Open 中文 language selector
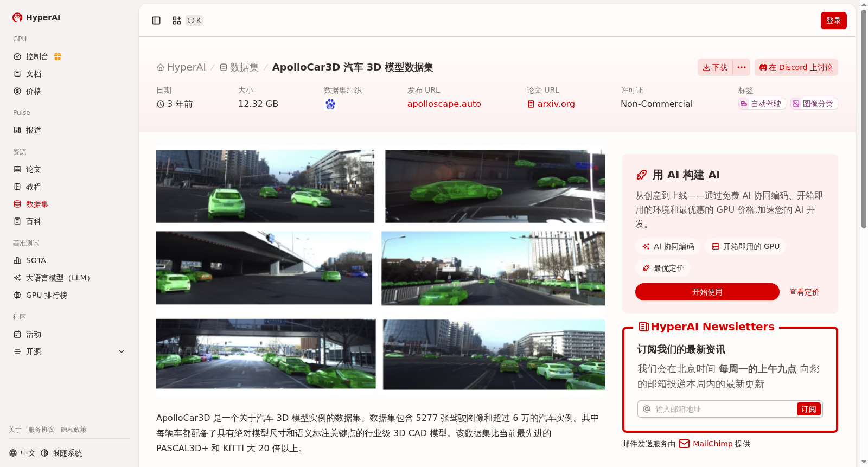 click(x=22, y=453)
